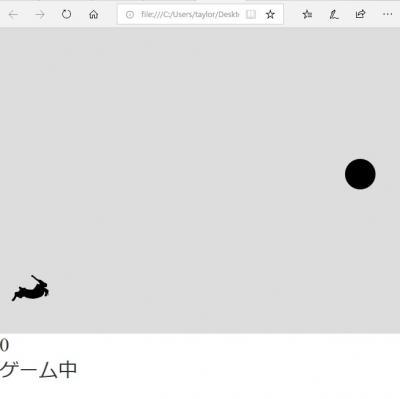Reload the page with refresh icon
This screenshot has width=400, height=399.
tap(67, 14)
